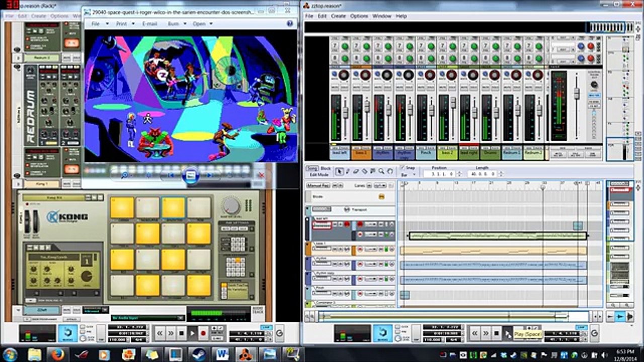Delete the picture with the red X
This screenshot has width=644, height=362.
pos(261,175)
